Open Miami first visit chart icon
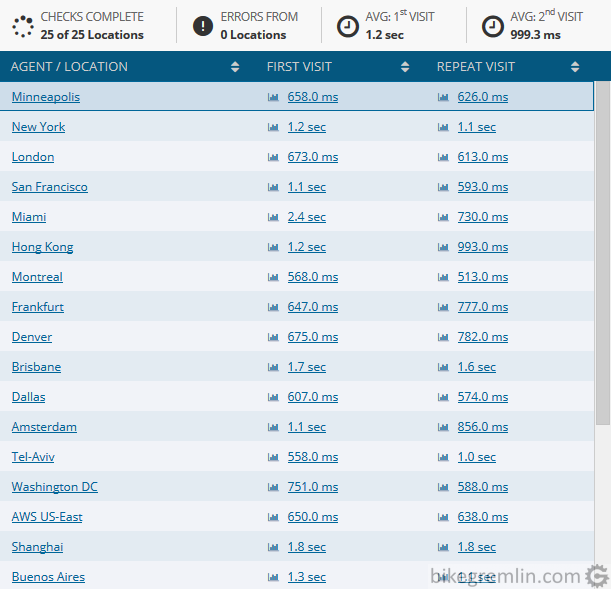This screenshot has width=611, height=589. 273,217
